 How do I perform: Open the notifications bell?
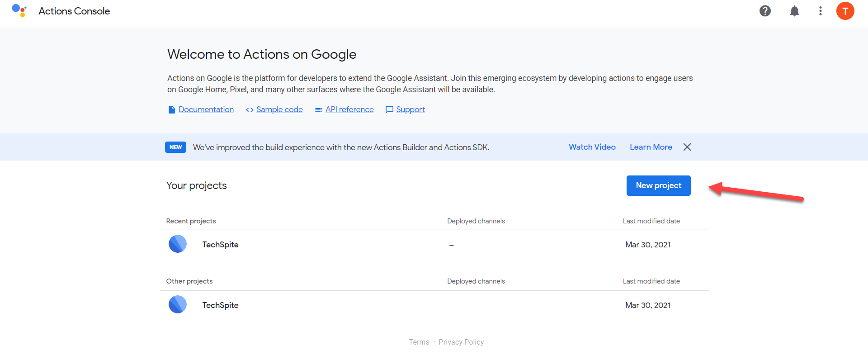click(x=794, y=11)
